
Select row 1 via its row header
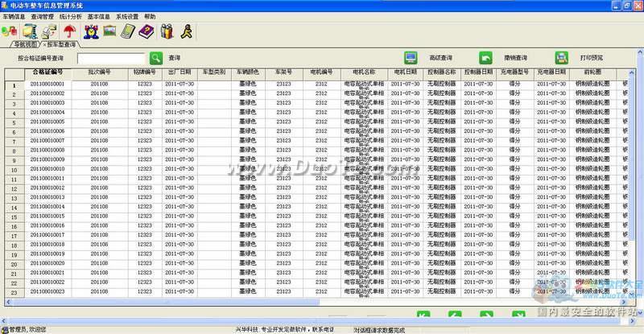pos(14,85)
